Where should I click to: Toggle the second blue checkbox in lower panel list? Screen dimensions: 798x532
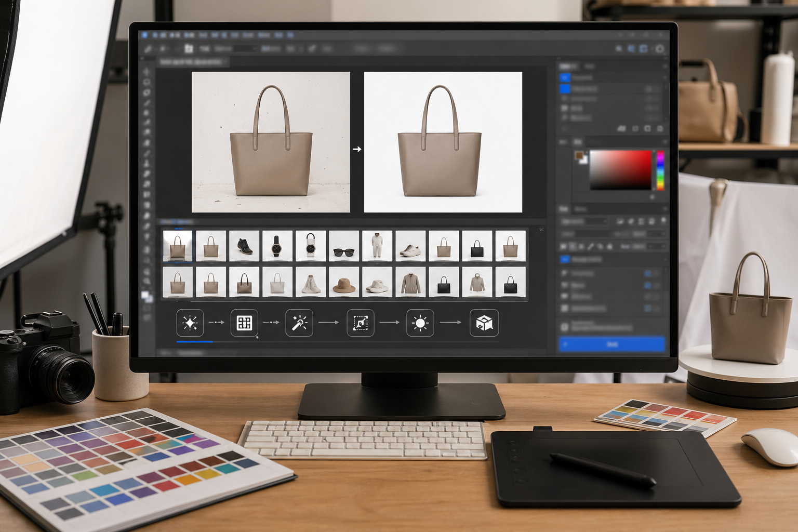click(648, 285)
